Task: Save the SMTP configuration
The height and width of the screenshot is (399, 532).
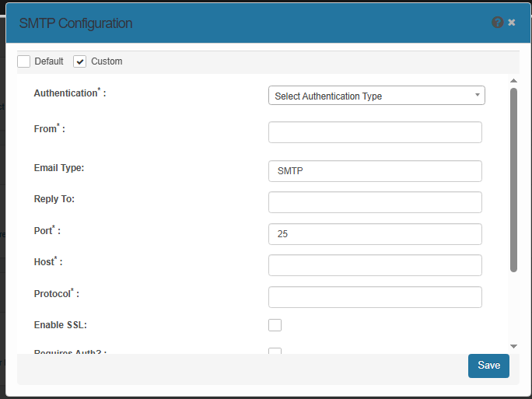Action: (x=488, y=366)
